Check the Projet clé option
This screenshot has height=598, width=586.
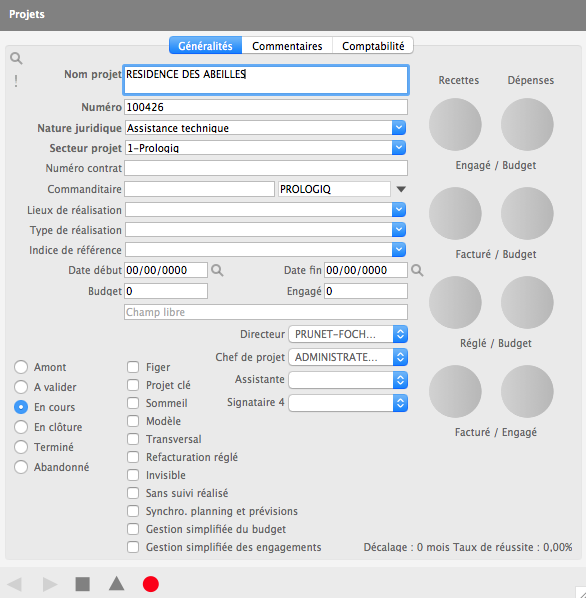133,385
